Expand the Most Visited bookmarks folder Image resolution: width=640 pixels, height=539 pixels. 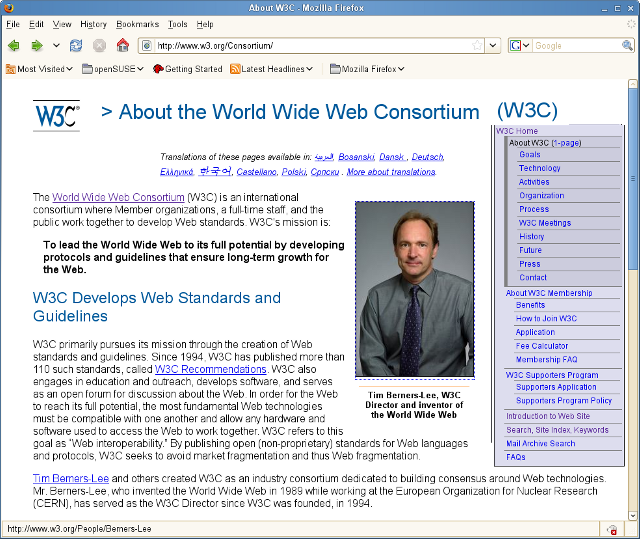tap(39, 69)
